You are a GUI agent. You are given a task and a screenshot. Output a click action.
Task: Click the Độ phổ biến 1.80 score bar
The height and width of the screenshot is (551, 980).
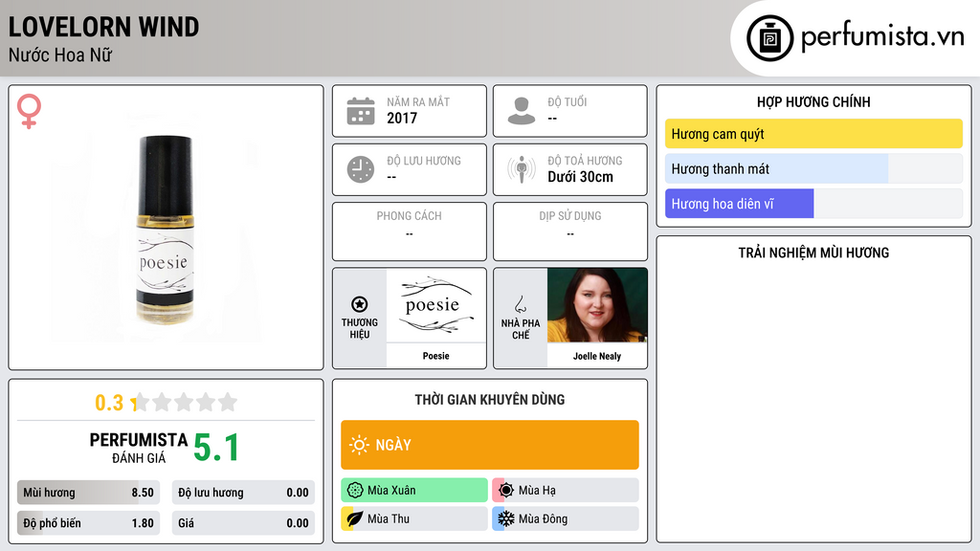pos(89,523)
